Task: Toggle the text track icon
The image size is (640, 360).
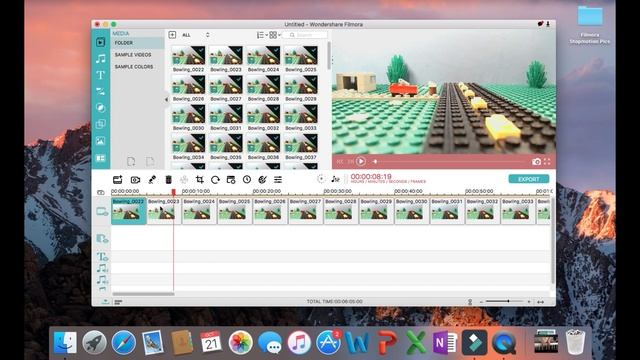Action: (102, 257)
